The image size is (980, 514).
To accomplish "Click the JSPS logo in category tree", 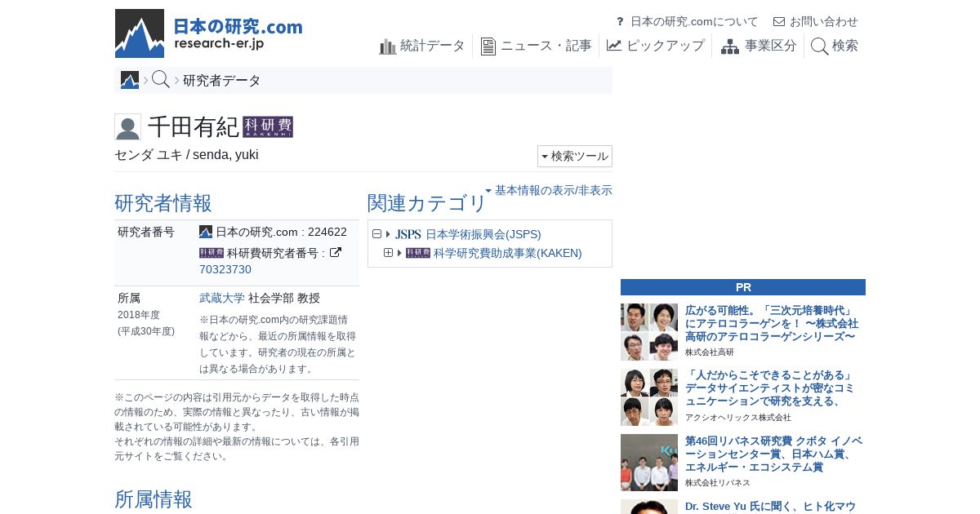I will coord(408,234).
